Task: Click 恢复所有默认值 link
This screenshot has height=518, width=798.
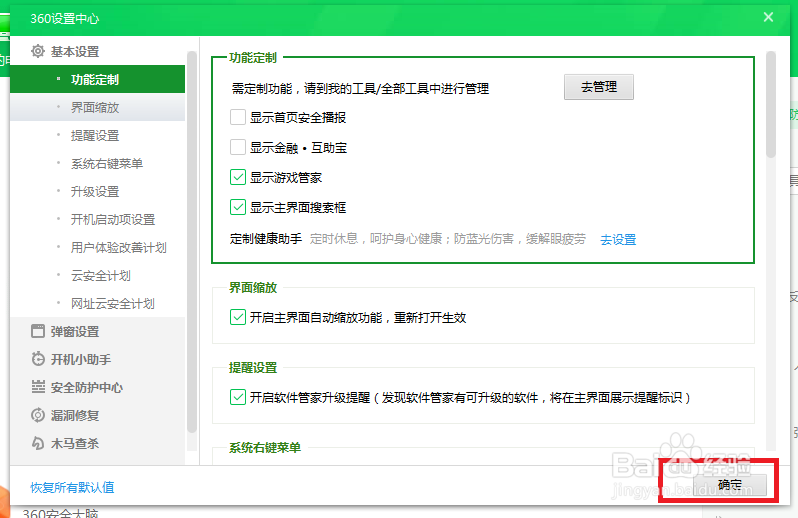Action: click(x=72, y=487)
